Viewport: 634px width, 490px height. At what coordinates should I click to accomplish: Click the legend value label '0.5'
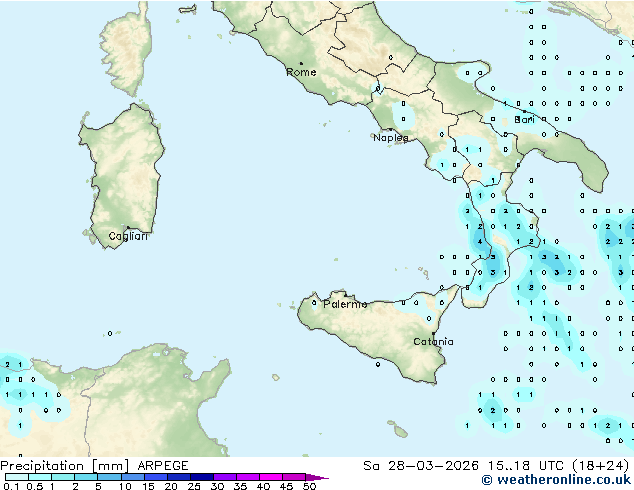pos(35,486)
